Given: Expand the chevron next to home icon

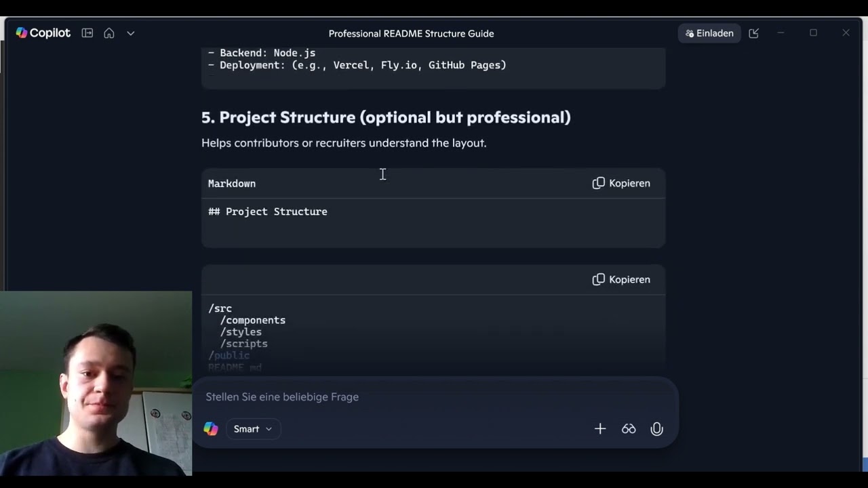Looking at the screenshot, I should [131, 33].
